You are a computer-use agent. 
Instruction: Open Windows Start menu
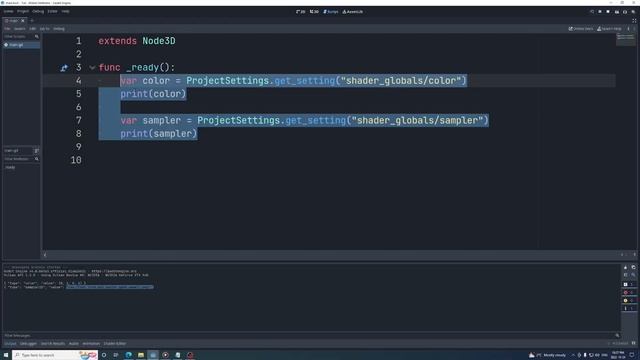click(6, 355)
